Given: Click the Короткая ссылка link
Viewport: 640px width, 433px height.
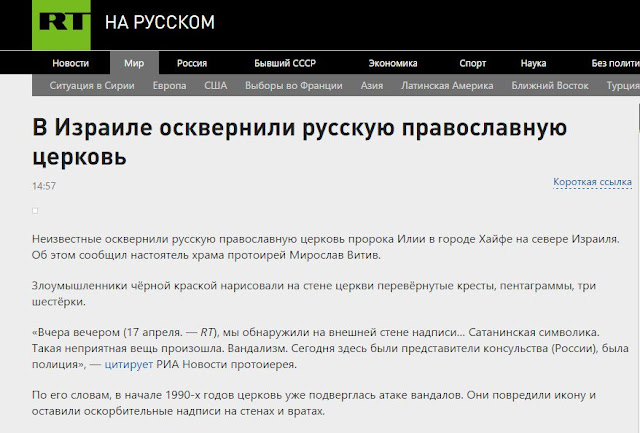Looking at the screenshot, I should click(x=592, y=182).
